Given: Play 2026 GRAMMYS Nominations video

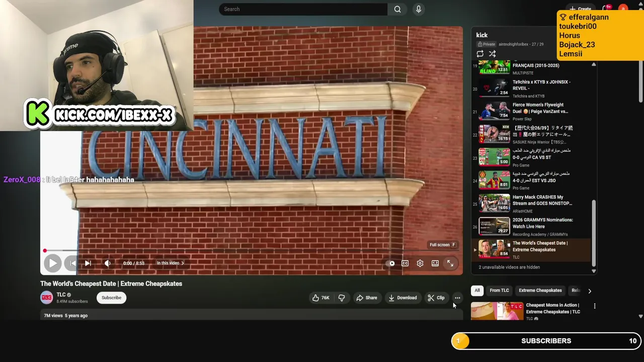Looking at the screenshot, I should [532, 226].
